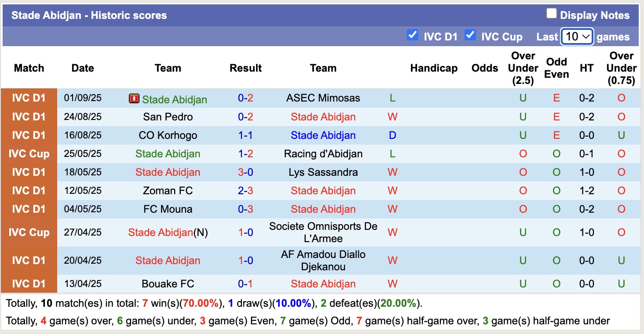Click FC Mouna team name

coord(168,209)
